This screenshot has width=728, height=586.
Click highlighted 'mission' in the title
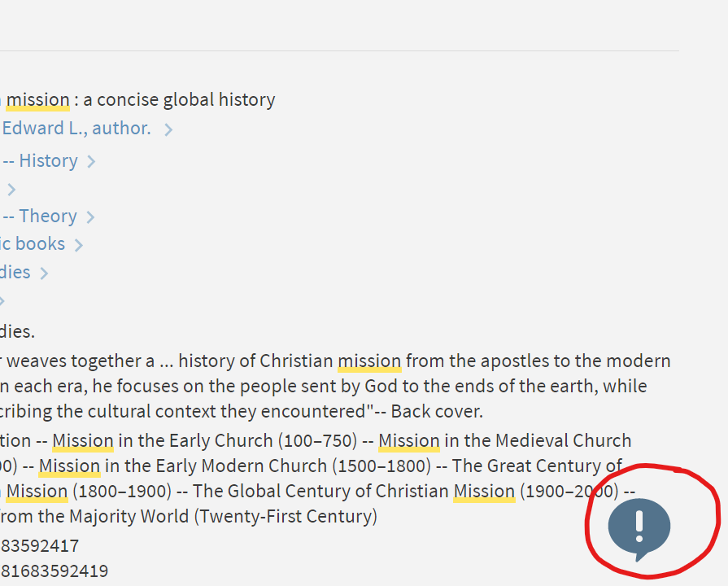click(37, 100)
